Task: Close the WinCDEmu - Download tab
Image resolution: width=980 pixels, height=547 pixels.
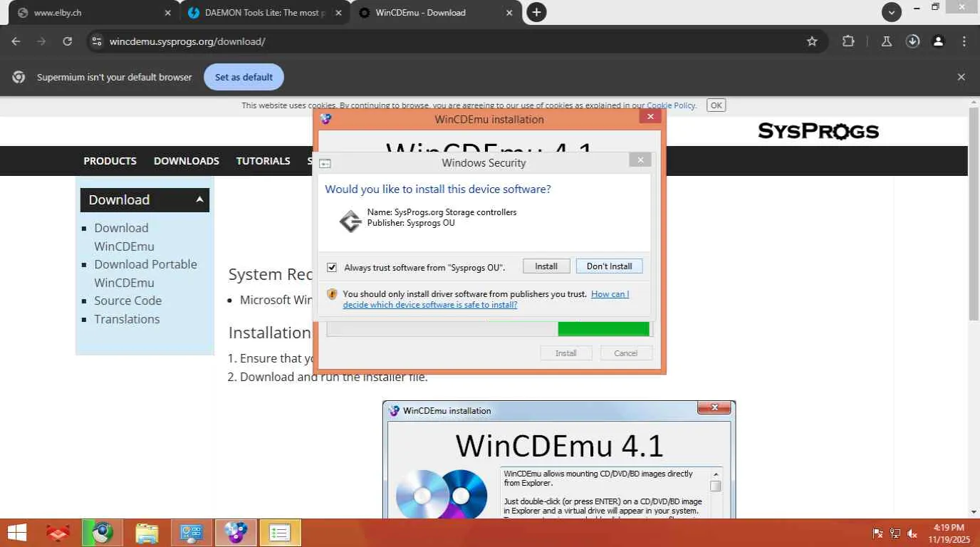Action: click(509, 13)
